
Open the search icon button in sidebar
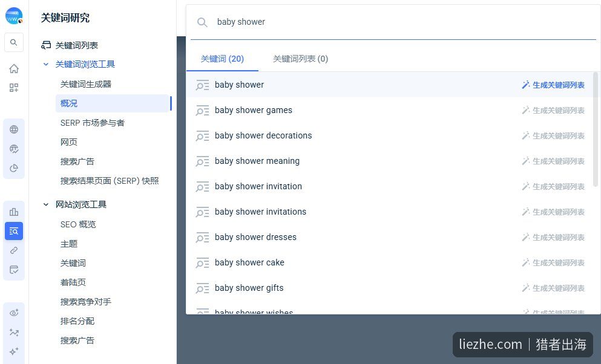[14, 42]
